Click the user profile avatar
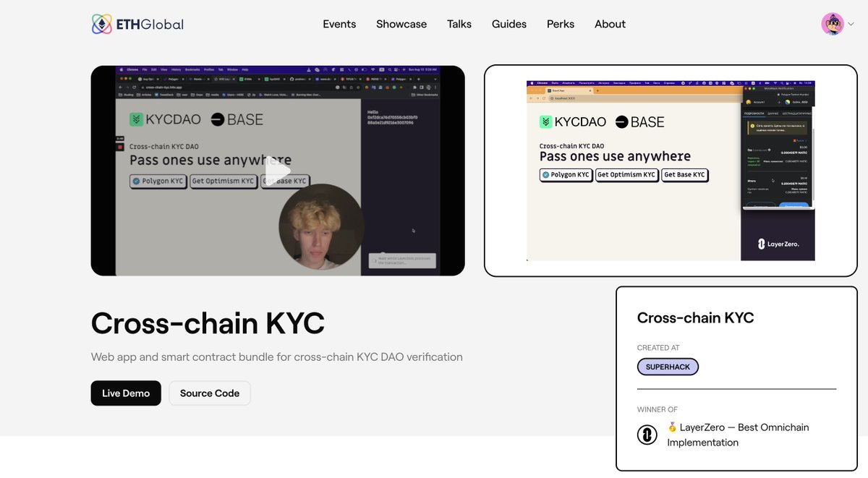Screen dimensions: 868x478 point(833,24)
